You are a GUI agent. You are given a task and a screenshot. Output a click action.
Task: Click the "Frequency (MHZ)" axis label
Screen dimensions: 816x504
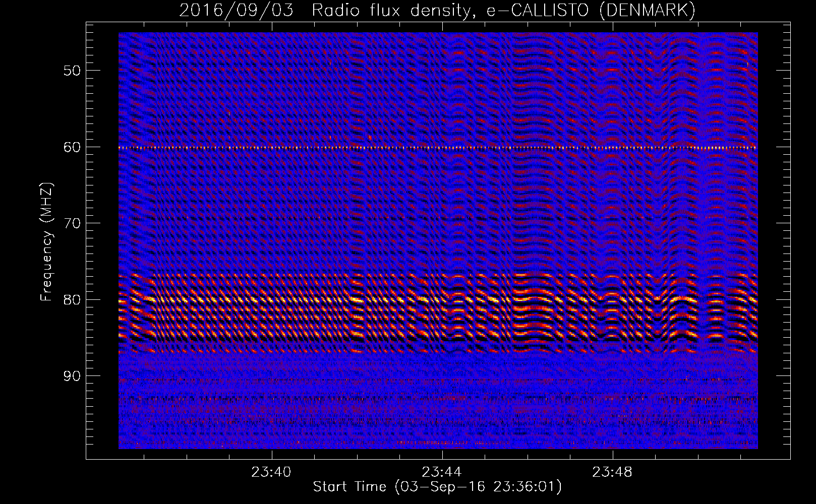point(46,242)
